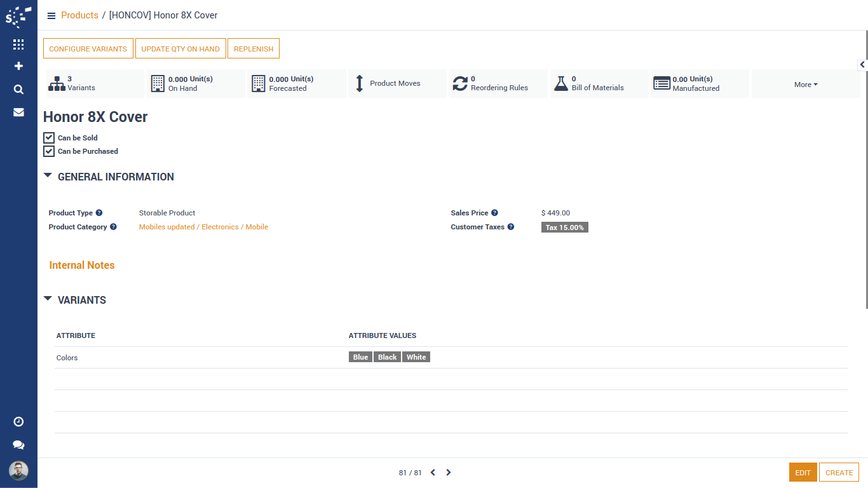This screenshot has height=488, width=868.
Task: Click the clock activity icon in sidebar
Action: click(18, 422)
